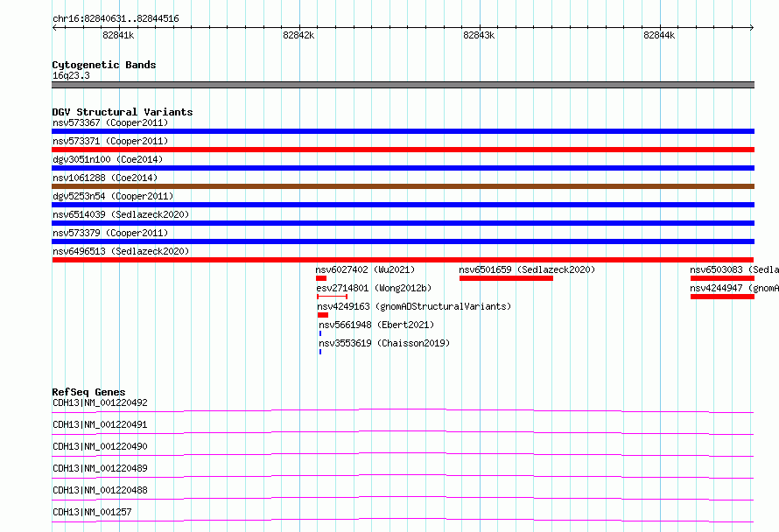Click nsv3553619 (Chaisson2019) label
This screenshot has width=779, height=532.
click(384, 343)
